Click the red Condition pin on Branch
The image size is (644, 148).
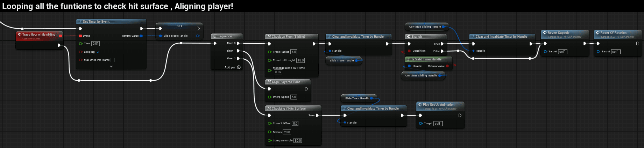[409, 51]
